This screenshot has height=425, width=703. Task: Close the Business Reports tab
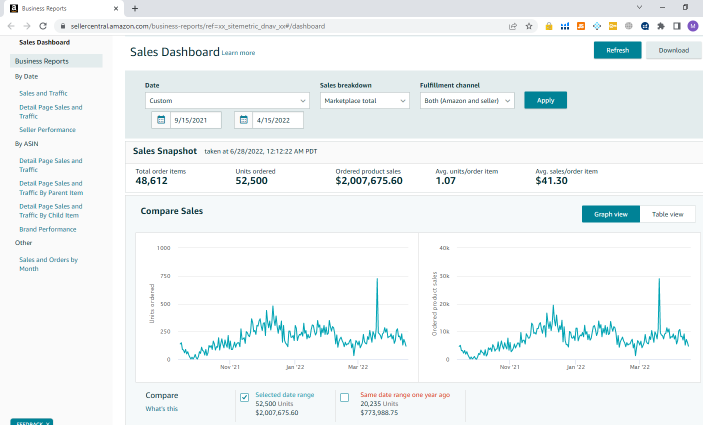pos(116,8)
